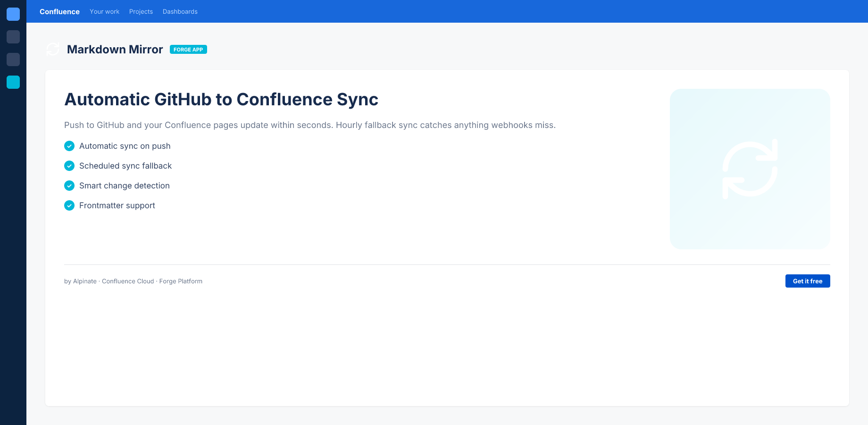Viewport: 868px width, 425px height.
Task: Open the cyan app icon in the sidebar
Action: pos(13,82)
